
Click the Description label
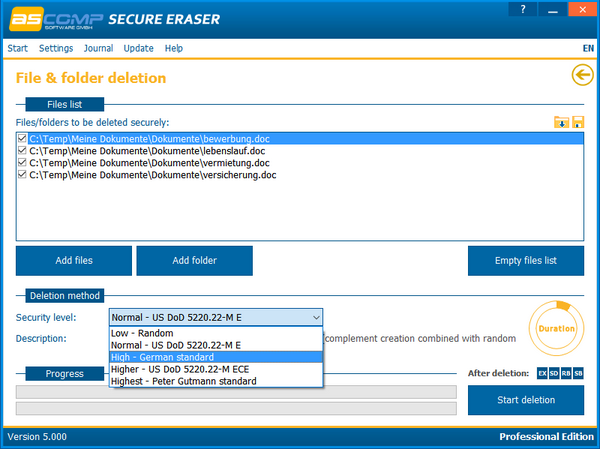pos(41,339)
